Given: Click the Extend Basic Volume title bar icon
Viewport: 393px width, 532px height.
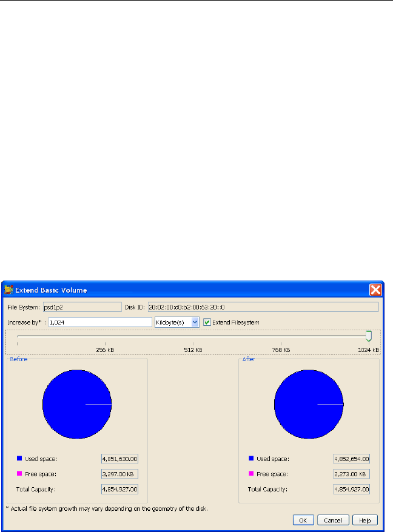Looking at the screenshot, I should click(8, 290).
